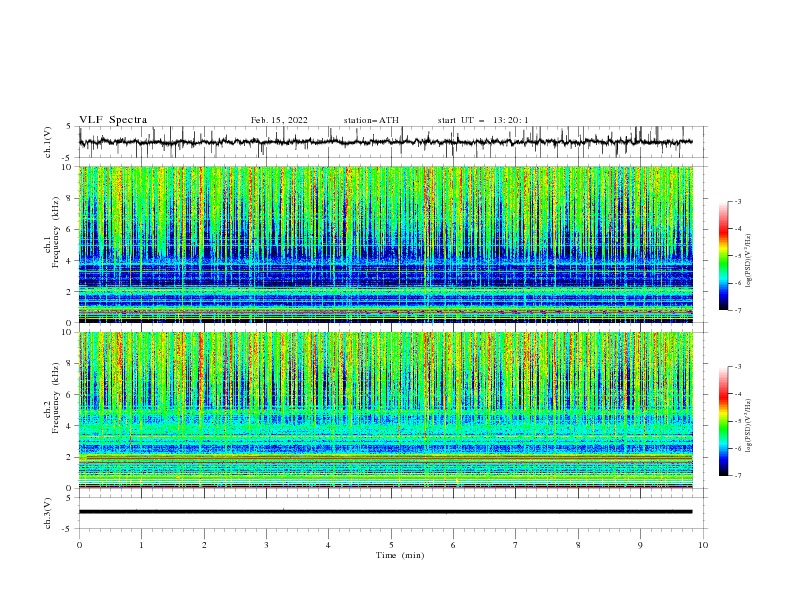Click the '5' tick on time axis
Image resolution: width=792 pixels, height=612 pixels.
pos(391,545)
